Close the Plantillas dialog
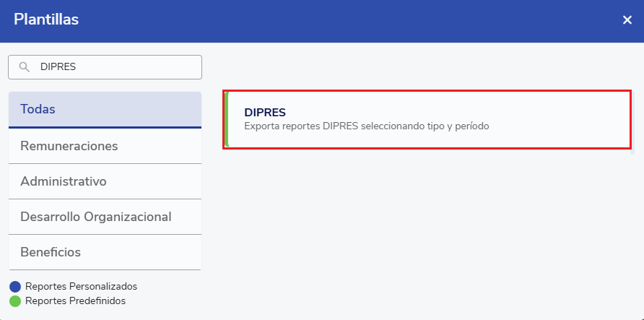This screenshot has height=320, width=644. pos(627,20)
